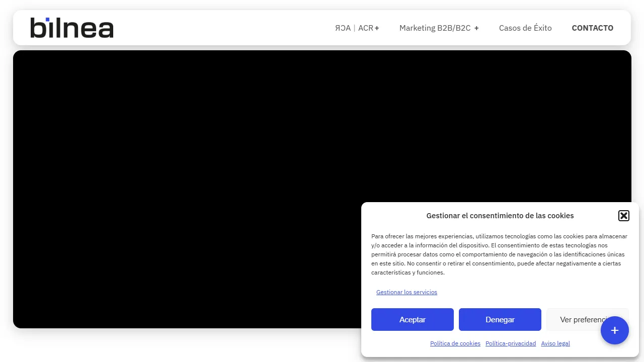Open the CONTACTO page
This screenshot has height=362, width=644.
click(x=593, y=28)
